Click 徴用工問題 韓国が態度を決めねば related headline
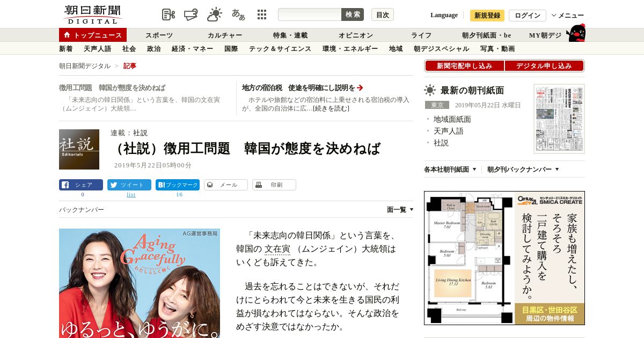 (112, 87)
